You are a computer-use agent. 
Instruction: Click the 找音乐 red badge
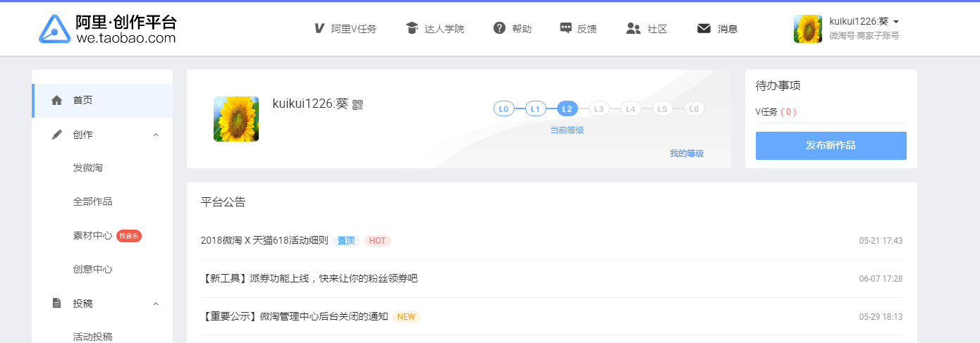tap(129, 236)
